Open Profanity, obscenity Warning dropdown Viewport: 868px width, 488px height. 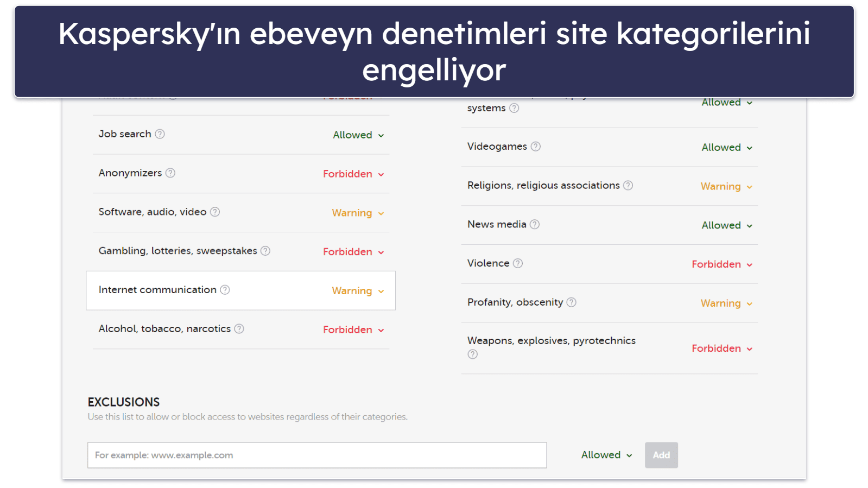(x=726, y=303)
